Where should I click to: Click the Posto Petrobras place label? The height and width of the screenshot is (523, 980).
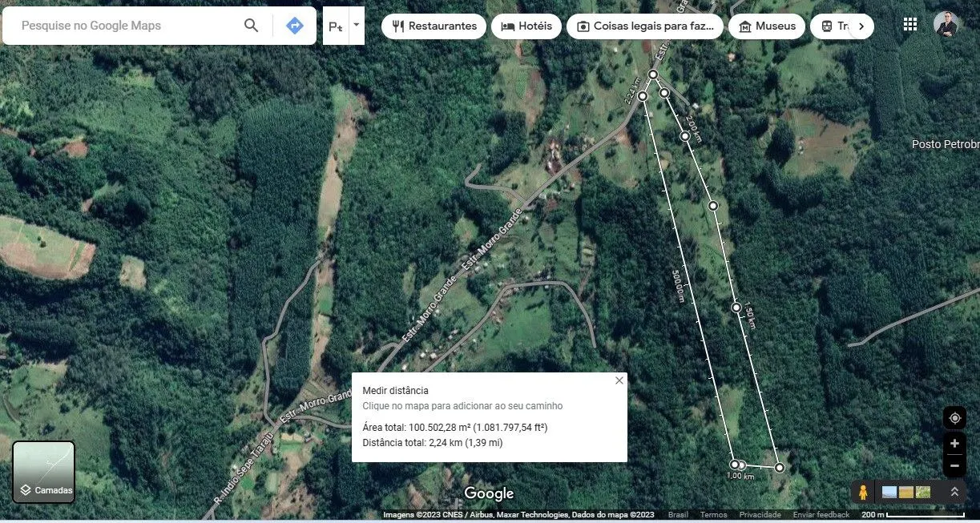coord(946,144)
